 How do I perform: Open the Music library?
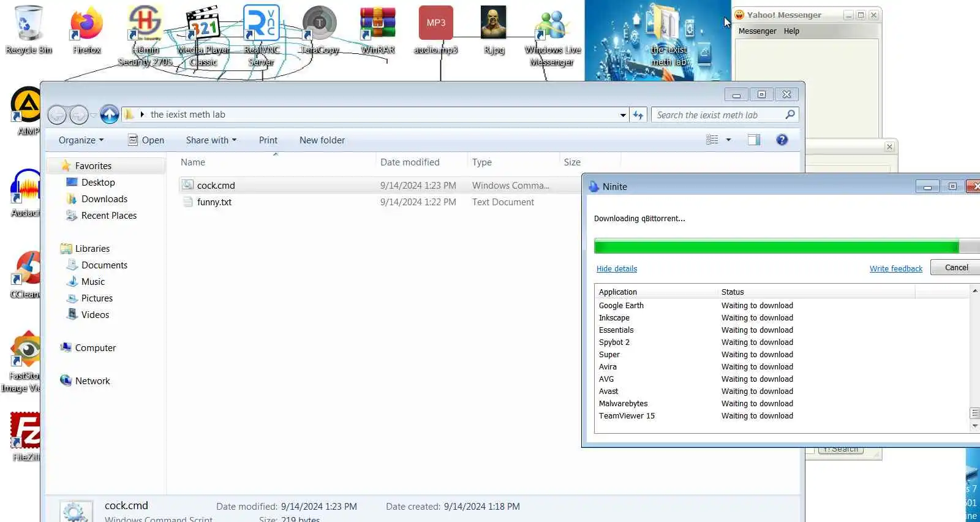[x=93, y=281]
